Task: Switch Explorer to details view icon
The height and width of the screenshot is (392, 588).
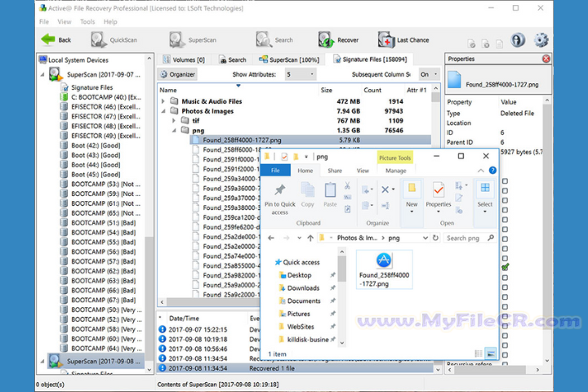Action: [479, 354]
